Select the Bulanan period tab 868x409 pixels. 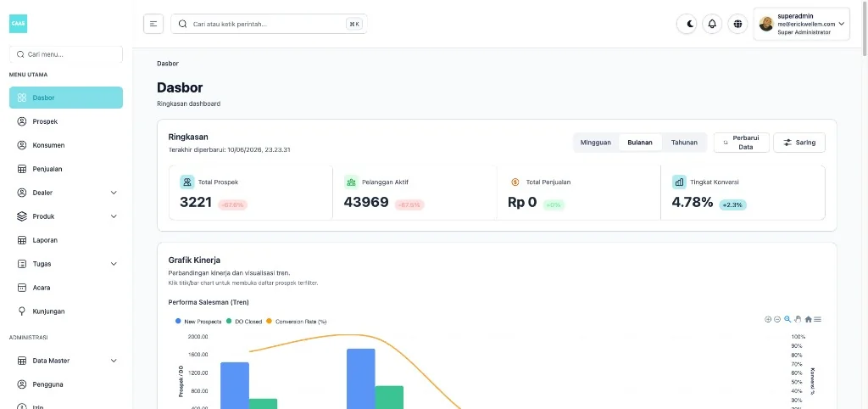640,143
